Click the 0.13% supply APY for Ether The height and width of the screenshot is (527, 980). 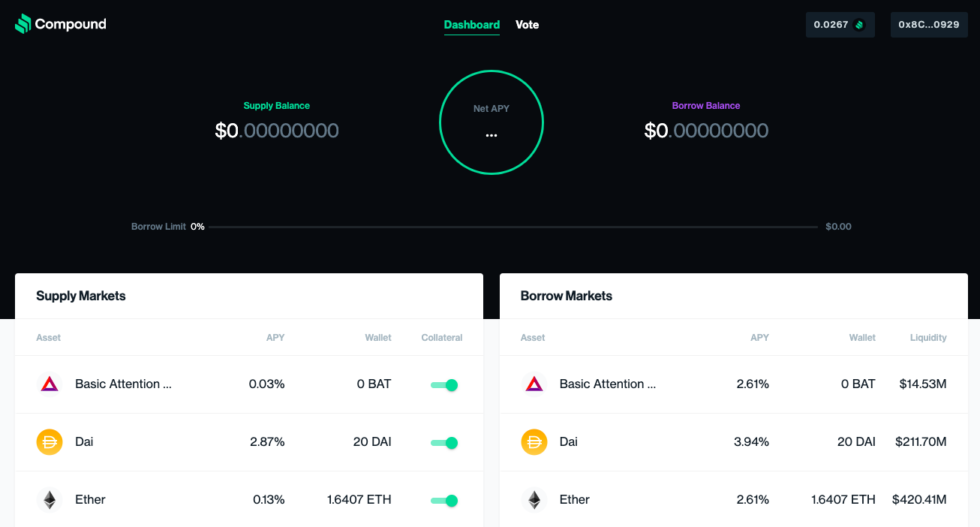pos(269,499)
